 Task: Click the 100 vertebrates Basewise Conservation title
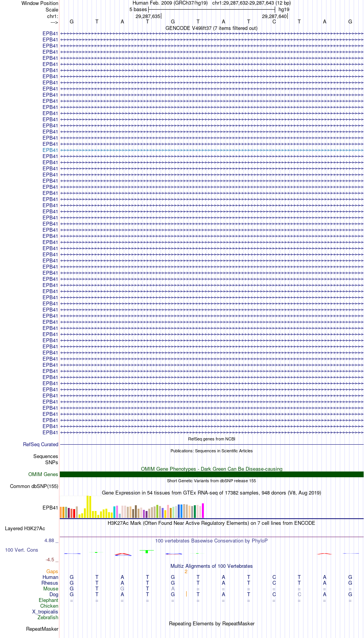pyautogui.click(x=212, y=541)
